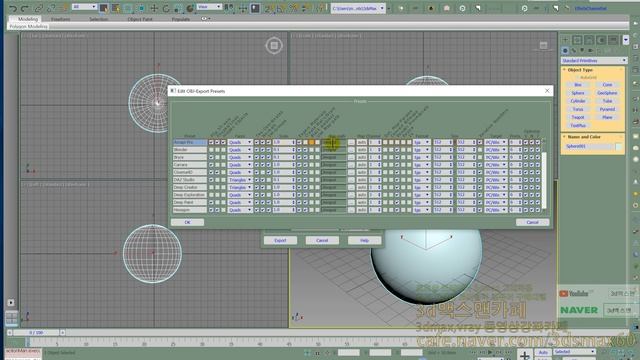Open the Freeform ribbon tab
Viewport: 640px width, 360px height.
(x=60, y=19)
